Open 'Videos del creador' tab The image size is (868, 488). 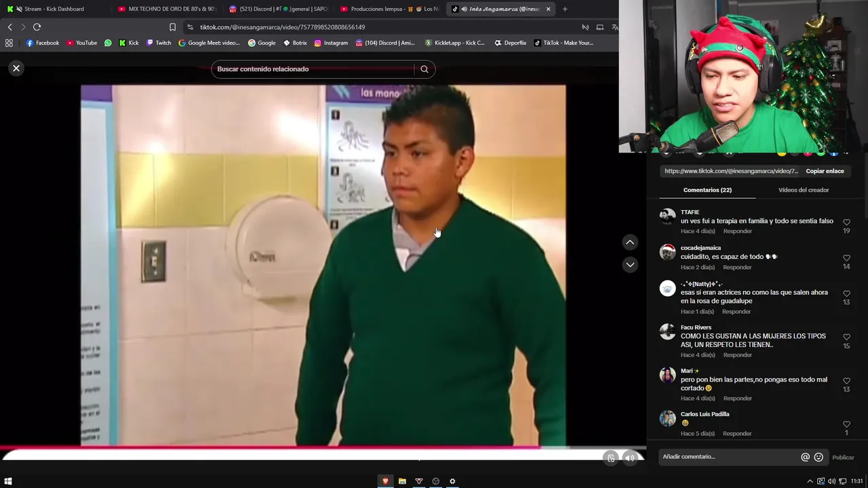(x=804, y=190)
